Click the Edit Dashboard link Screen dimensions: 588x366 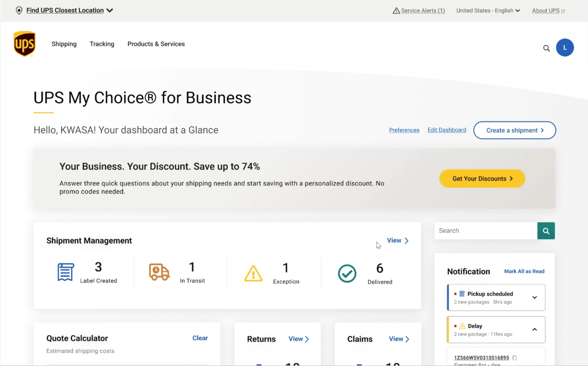(x=447, y=130)
